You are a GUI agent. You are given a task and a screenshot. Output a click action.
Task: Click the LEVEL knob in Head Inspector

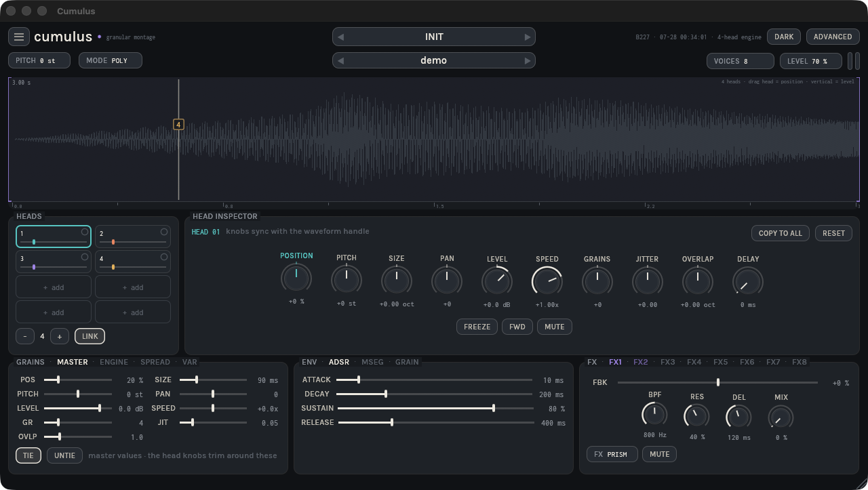[497, 281]
